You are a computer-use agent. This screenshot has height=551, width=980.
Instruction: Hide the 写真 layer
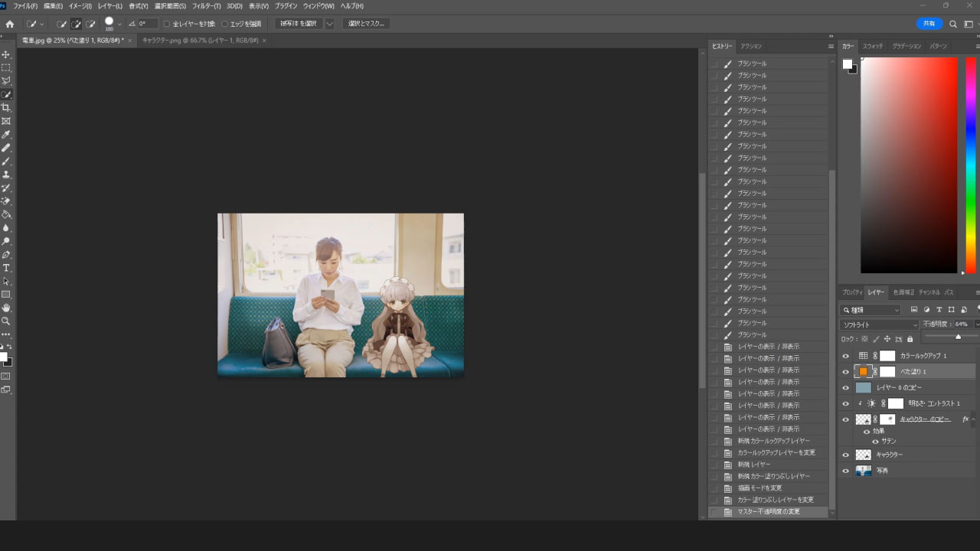846,471
